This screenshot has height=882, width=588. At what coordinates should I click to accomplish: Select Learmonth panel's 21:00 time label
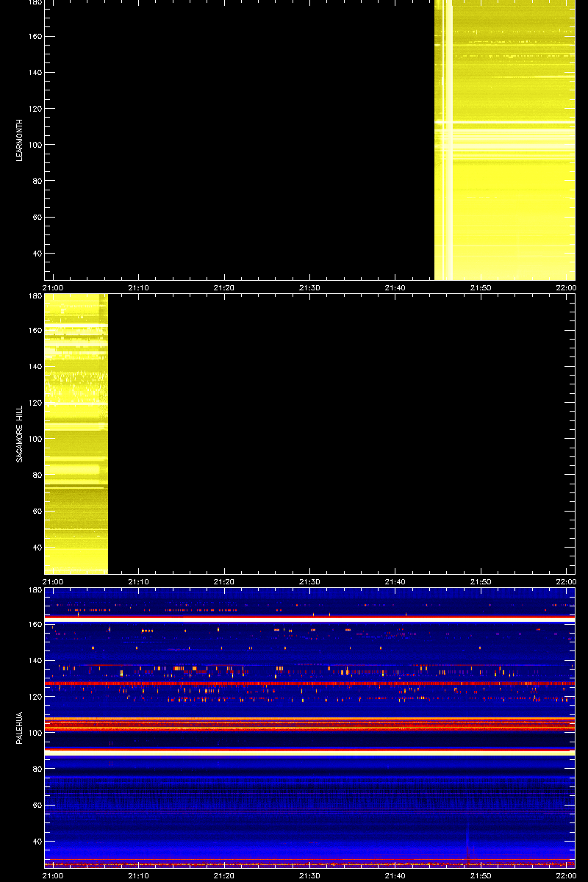point(54,287)
